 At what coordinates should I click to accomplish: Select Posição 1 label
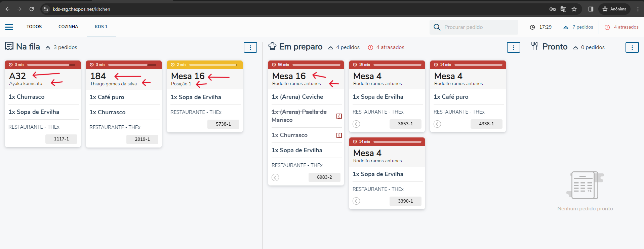[x=181, y=84]
